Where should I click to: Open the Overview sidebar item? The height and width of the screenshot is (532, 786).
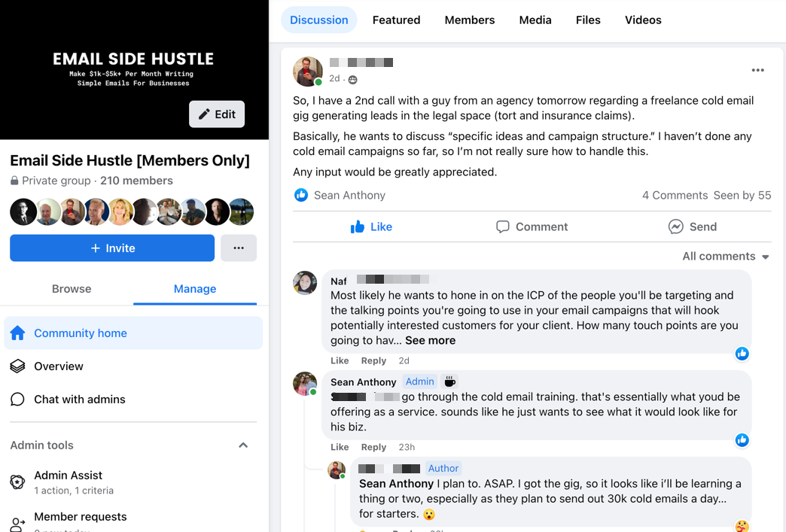[58, 366]
